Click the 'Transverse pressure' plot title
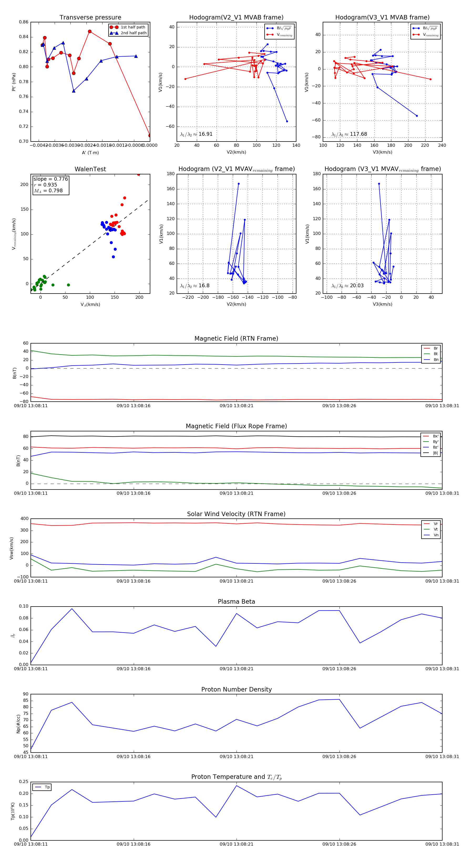The height and width of the screenshot is (868, 473). tap(90, 18)
